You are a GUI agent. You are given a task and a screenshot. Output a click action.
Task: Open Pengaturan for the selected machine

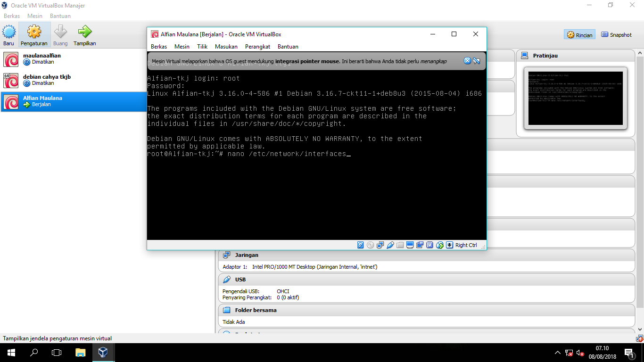click(34, 33)
